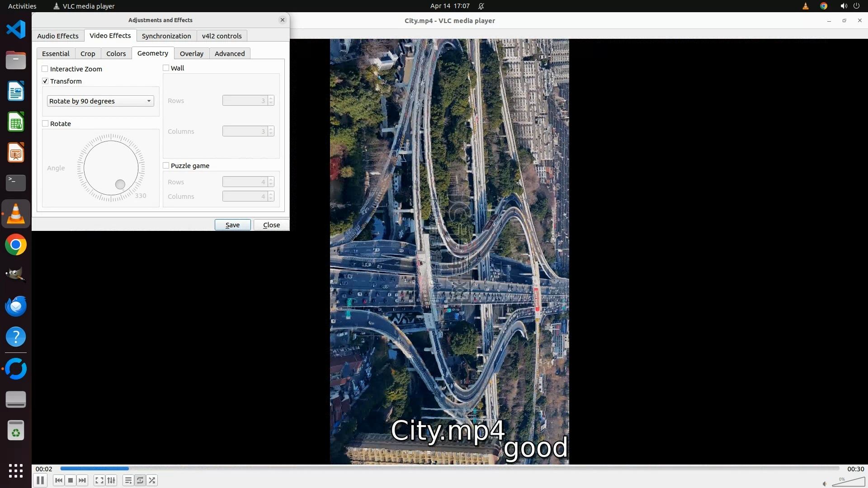Click the video seek progress bar
Image resolution: width=868 pixels, height=488 pixels.
click(x=449, y=469)
